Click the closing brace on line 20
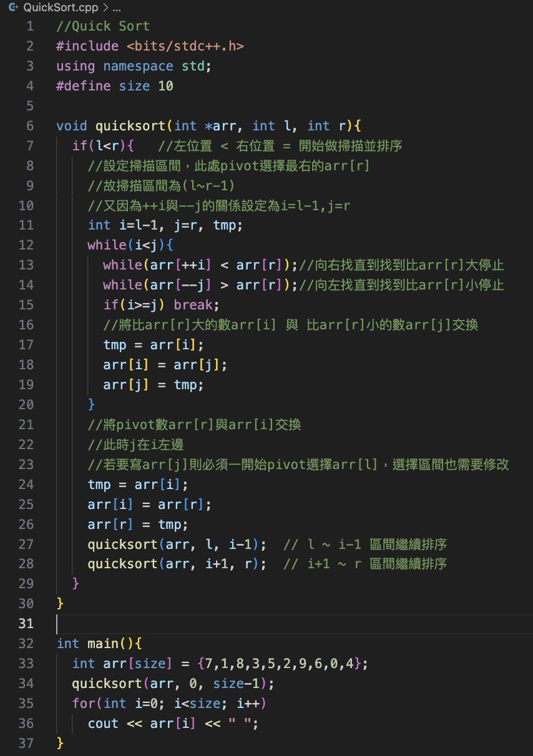533x756 pixels. [92, 404]
